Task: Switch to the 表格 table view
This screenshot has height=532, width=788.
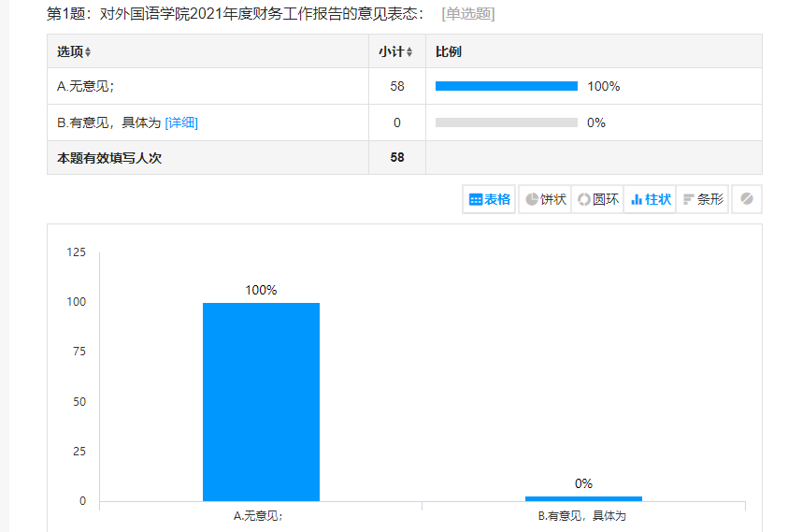Action: pyautogui.click(x=489, y=199)
